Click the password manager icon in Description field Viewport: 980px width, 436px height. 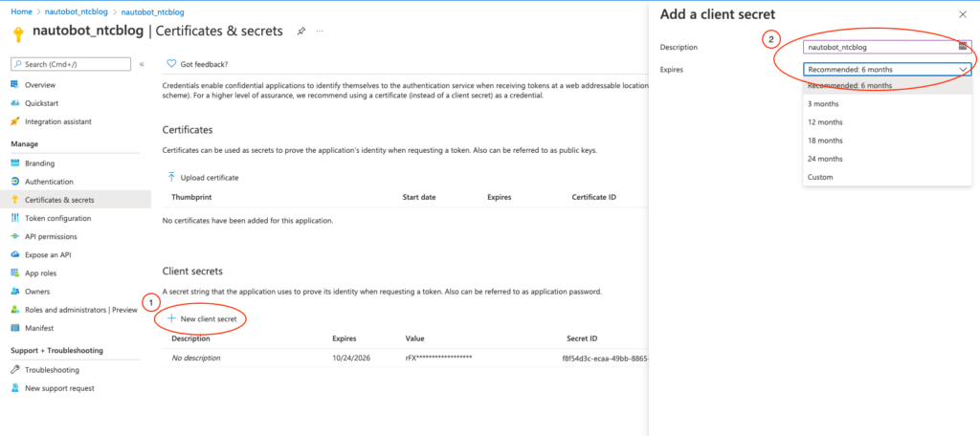click(x=963, y=46)
